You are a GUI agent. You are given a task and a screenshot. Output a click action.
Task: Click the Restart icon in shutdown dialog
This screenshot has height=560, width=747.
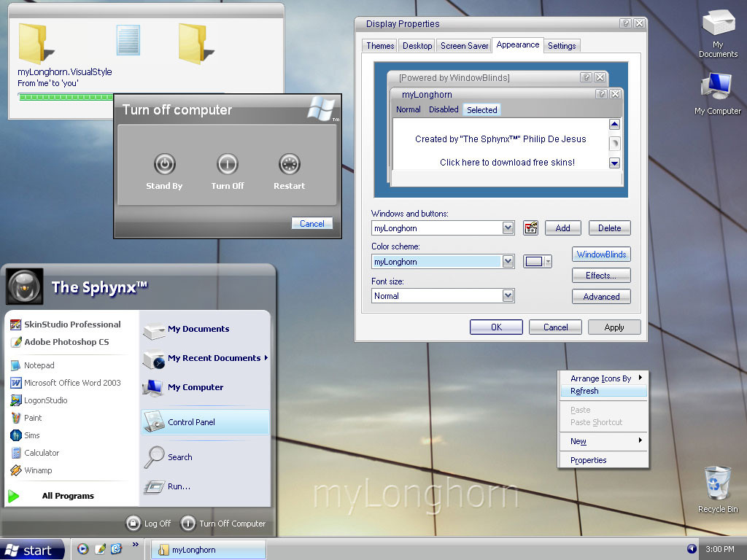coord(290,164)
